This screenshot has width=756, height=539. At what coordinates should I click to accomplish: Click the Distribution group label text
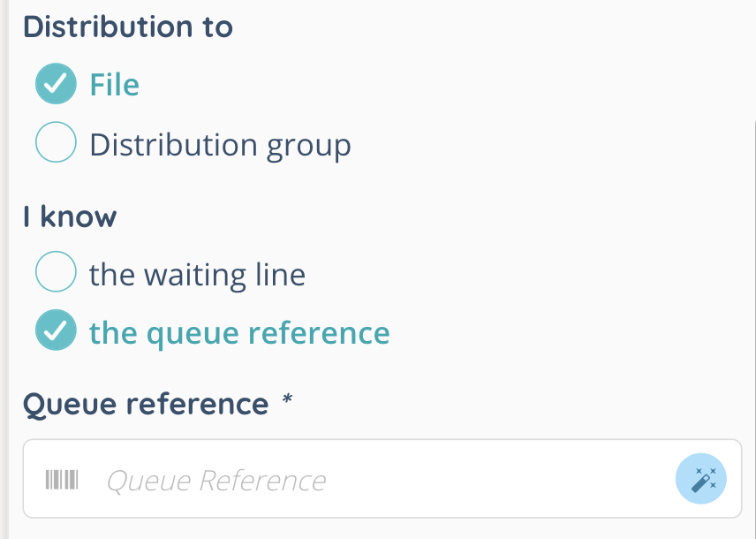tap(220, 144)
